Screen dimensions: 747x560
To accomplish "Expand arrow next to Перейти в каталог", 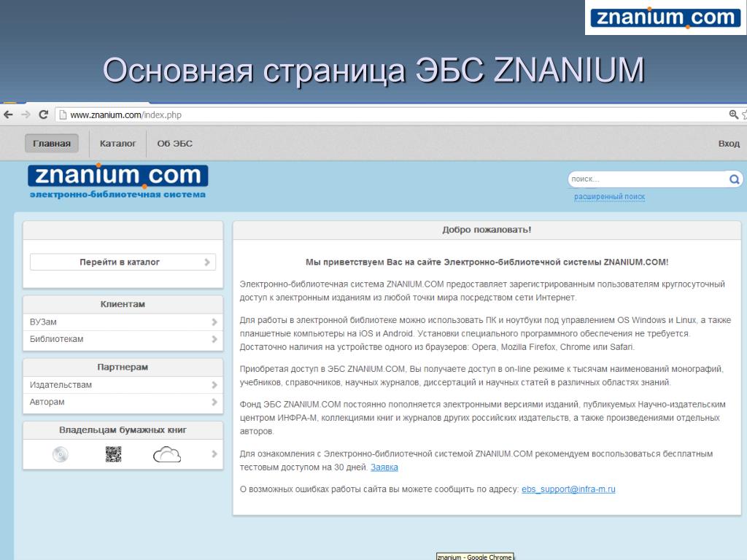I will click(x=207, y=262).
